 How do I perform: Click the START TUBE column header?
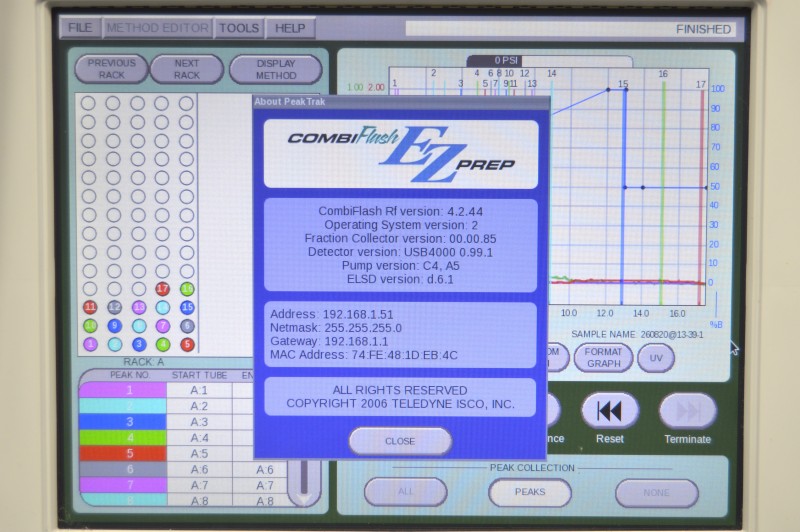[199, 375]
